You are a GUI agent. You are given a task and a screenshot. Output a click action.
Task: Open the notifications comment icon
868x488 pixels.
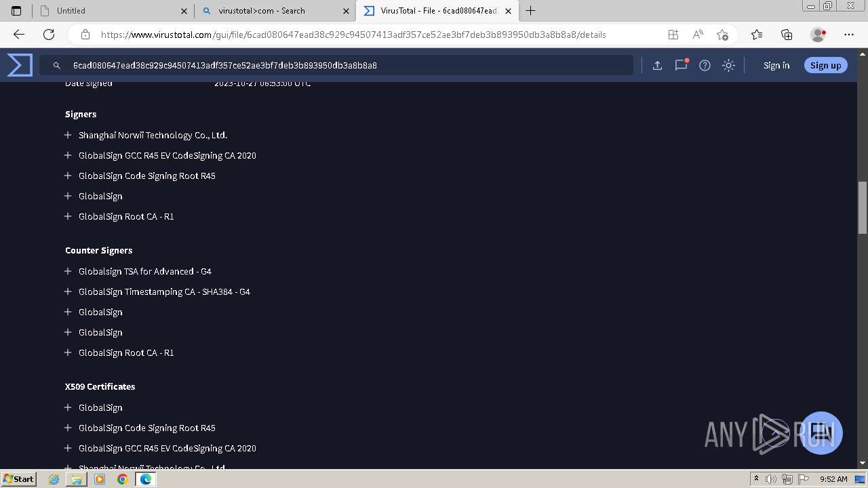pos(681,65)
